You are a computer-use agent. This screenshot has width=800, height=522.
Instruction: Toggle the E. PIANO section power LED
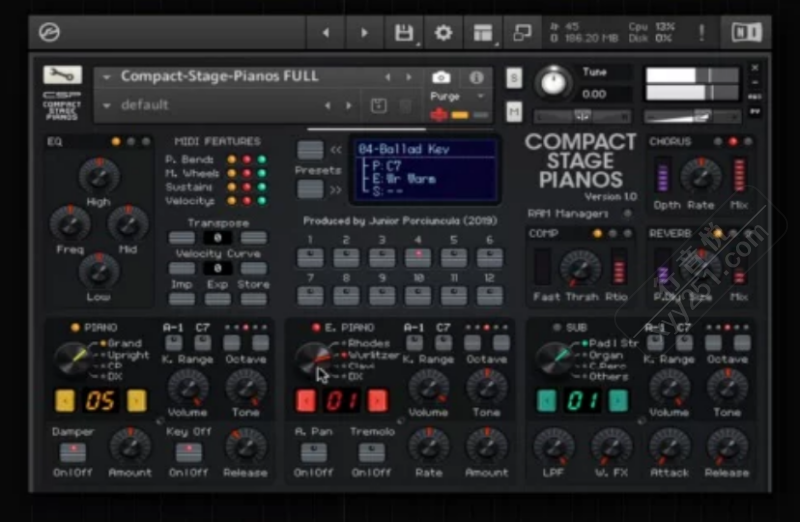316,327
